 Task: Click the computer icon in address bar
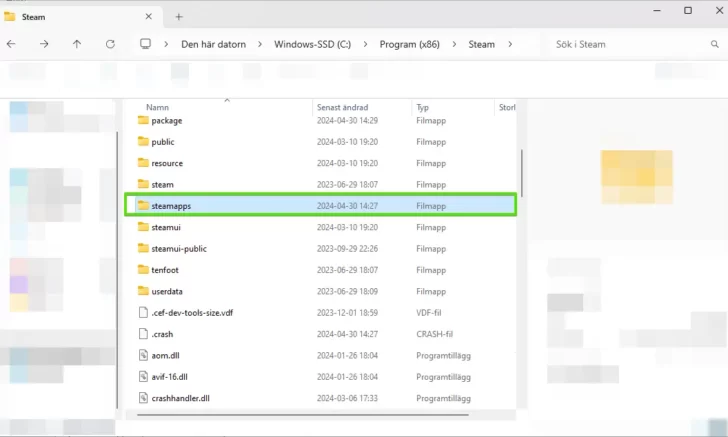pos(145,44)
